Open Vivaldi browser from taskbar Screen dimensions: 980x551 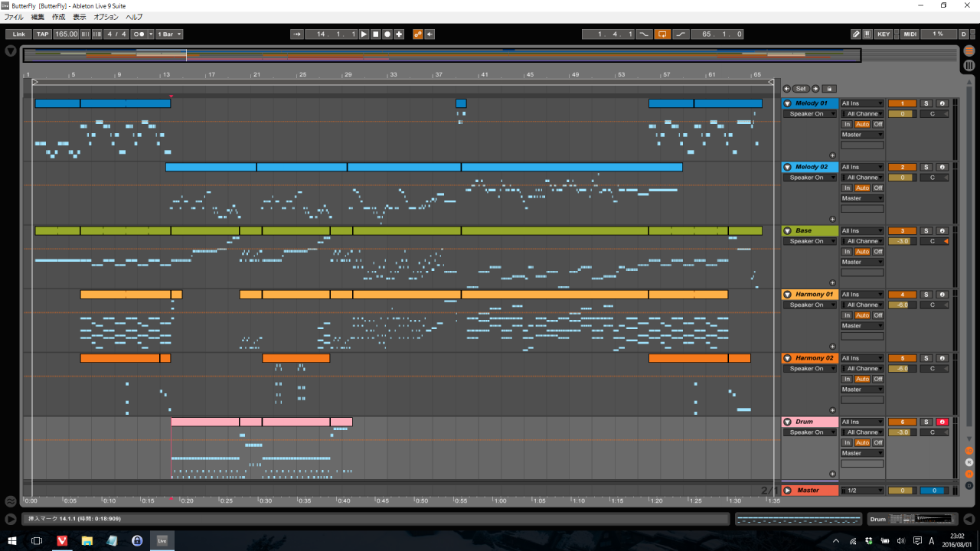[62, 540]
